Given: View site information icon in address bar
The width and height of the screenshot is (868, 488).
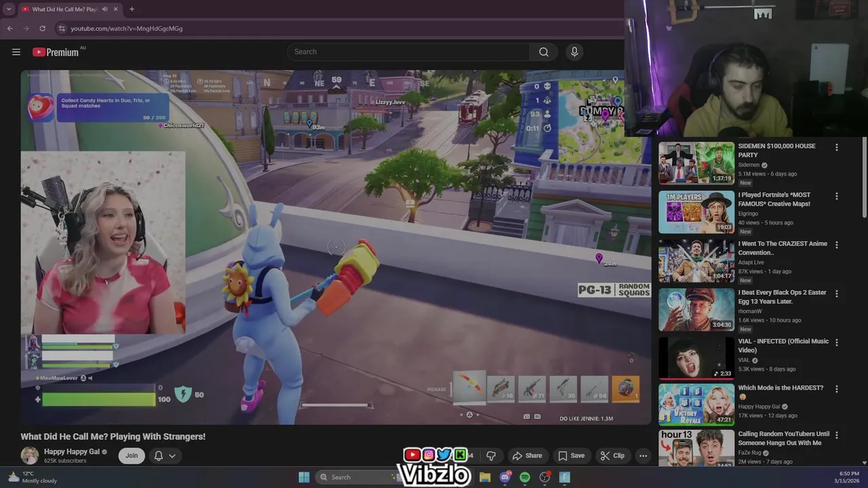Looking at the screenshot, I should click(x=61, y=28).
